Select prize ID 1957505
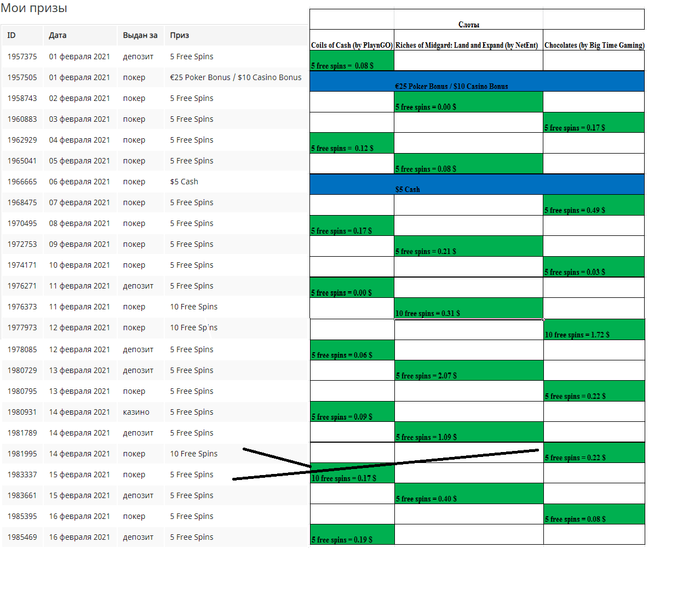 tap(22, 77)
